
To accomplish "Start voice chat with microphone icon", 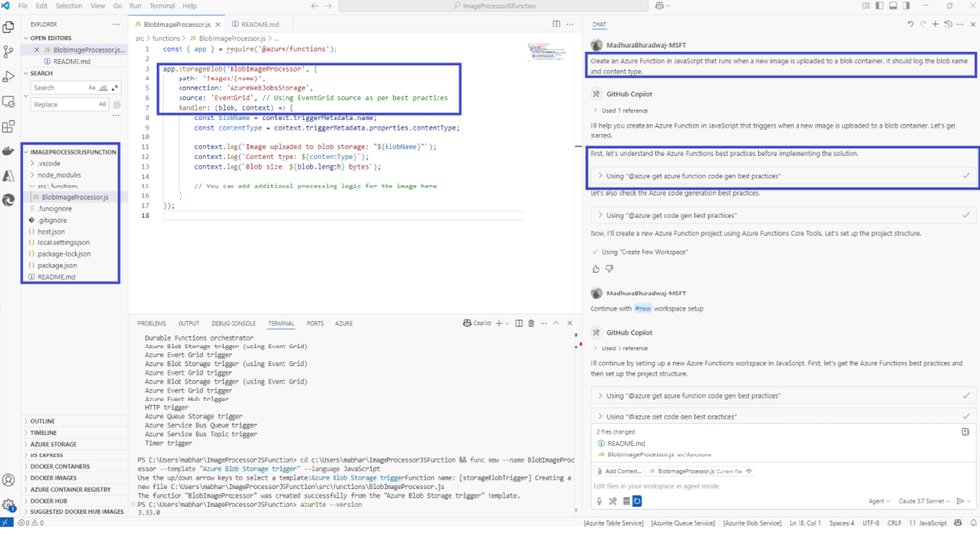I will 599,501.
